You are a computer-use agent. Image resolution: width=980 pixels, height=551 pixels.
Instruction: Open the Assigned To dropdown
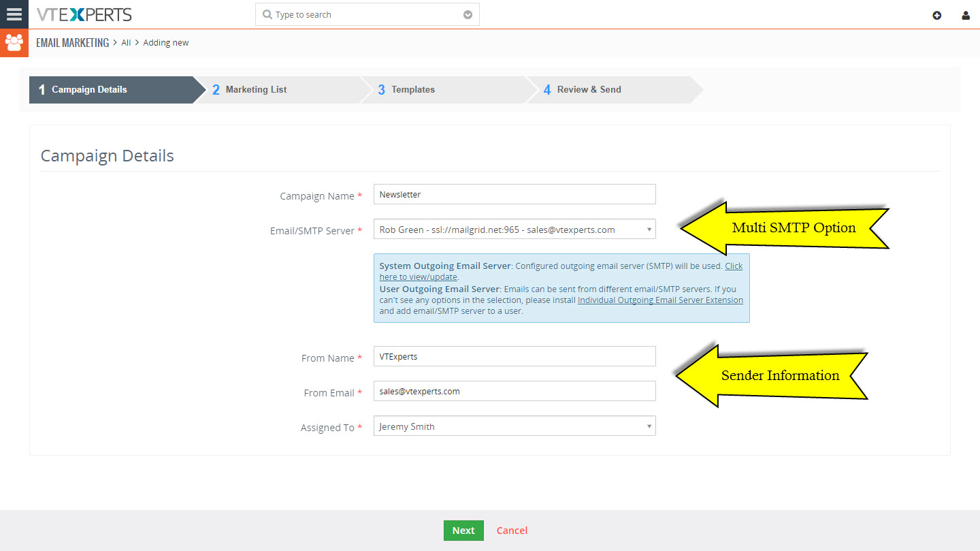click(514, 426)
